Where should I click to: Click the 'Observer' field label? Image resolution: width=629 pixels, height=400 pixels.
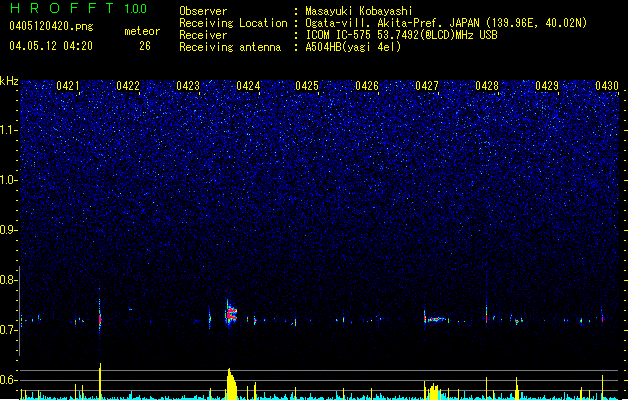click(203, 11)
